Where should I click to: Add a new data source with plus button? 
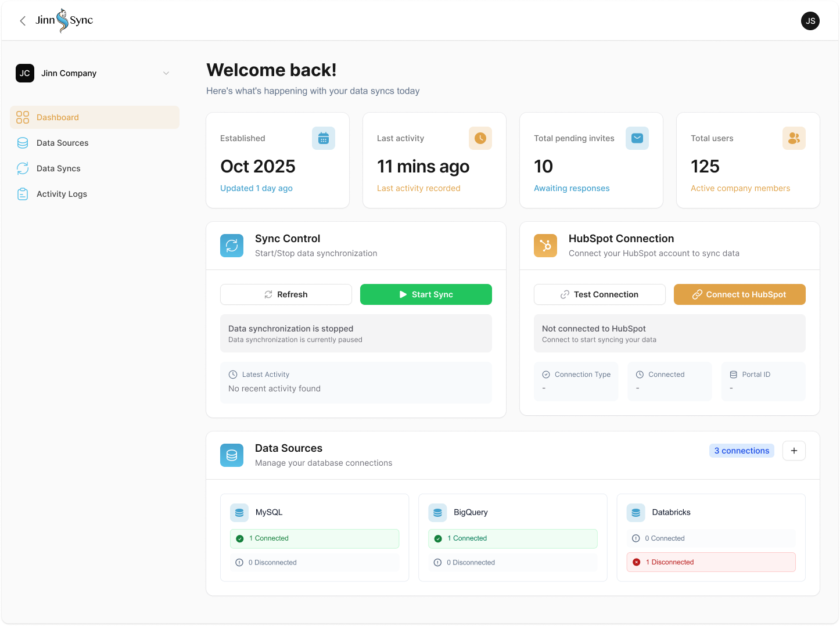[794, 451]
